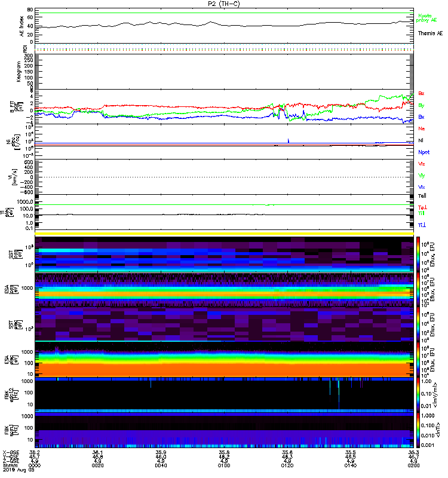Click the '0040' time tick label
448x478 pixels.
(x=161, y=465)
